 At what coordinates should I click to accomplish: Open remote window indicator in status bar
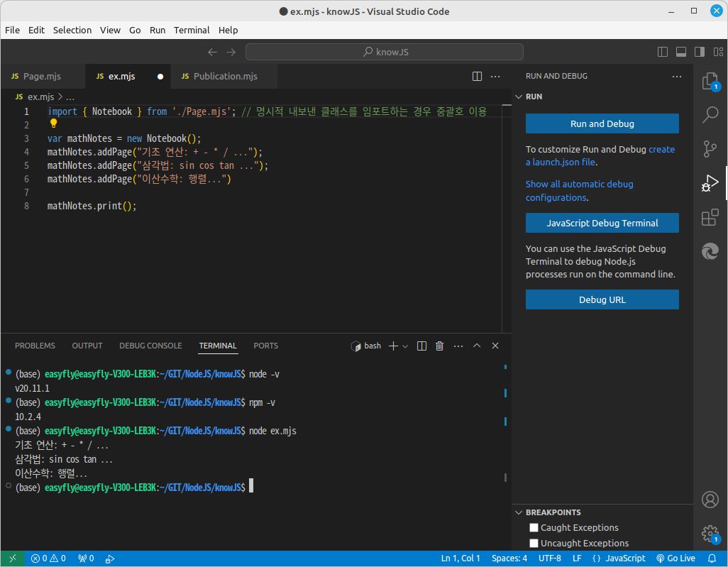click(13, 558)
